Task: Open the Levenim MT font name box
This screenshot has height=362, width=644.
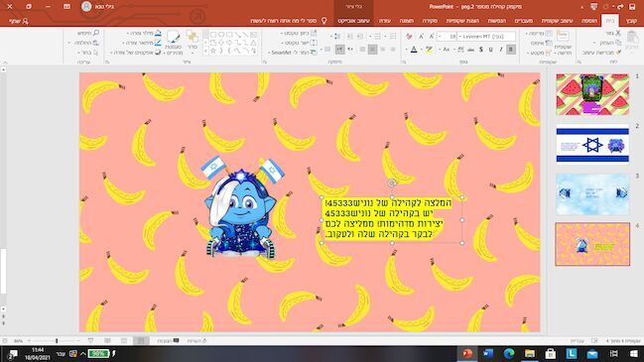Action: [x=486, y=37]
